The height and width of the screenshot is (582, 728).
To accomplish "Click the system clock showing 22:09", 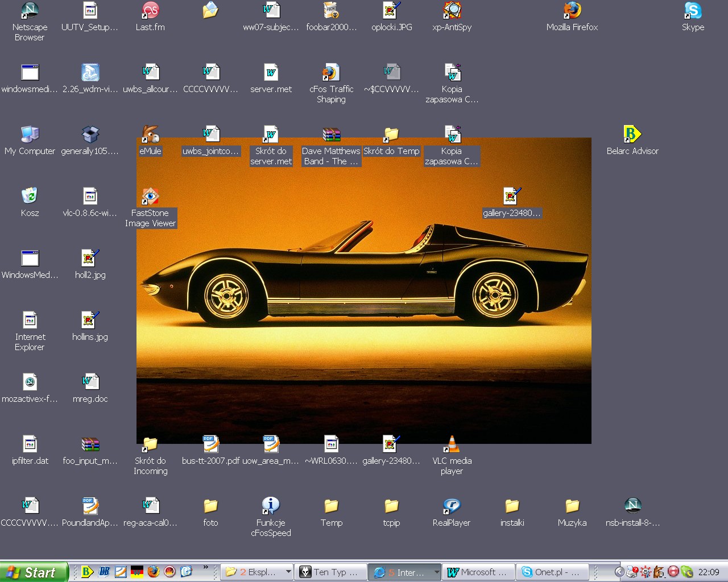I will (709, 572).
